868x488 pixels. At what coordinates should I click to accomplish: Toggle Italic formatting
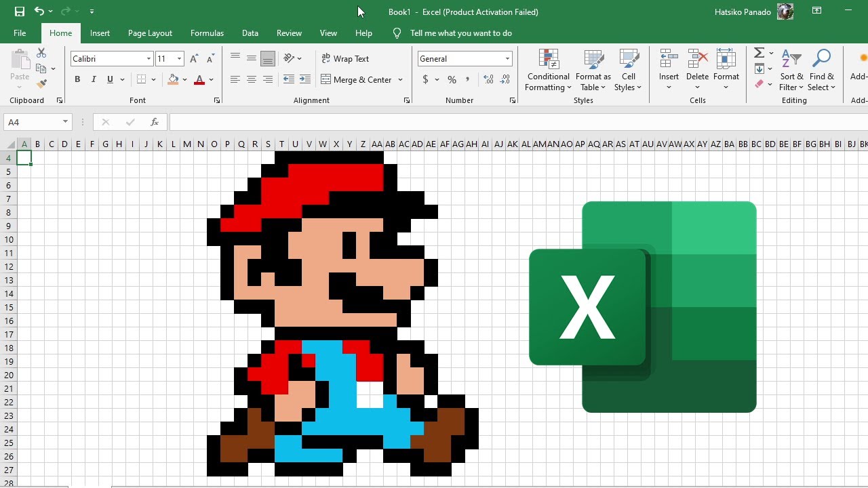click(94, 79)
